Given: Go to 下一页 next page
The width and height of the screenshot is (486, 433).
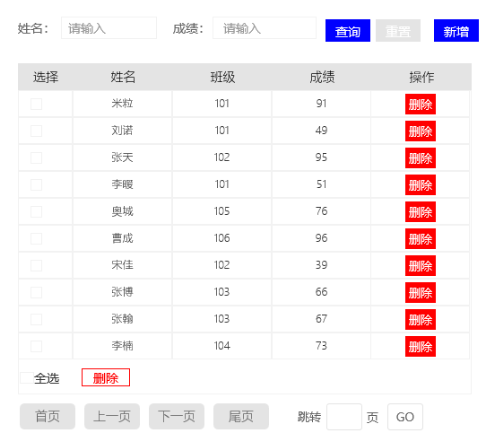Looking at the screenshot, I should [177, 416].
